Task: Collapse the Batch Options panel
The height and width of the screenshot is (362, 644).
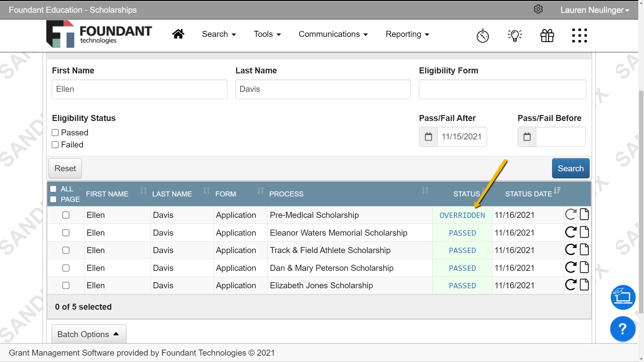Action: (89, 334)
